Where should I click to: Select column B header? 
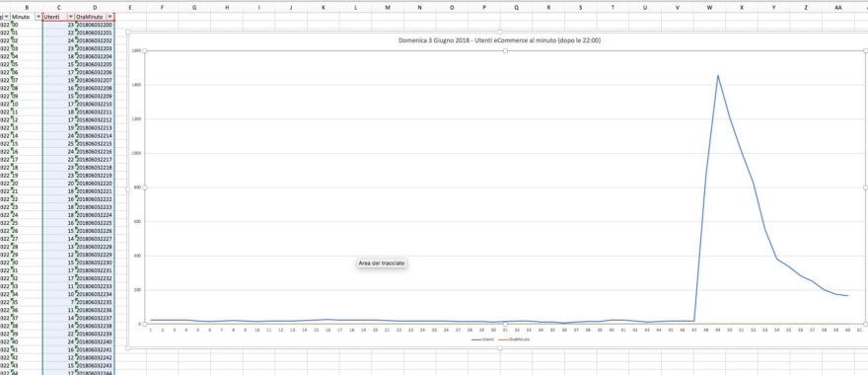(26, 7)
